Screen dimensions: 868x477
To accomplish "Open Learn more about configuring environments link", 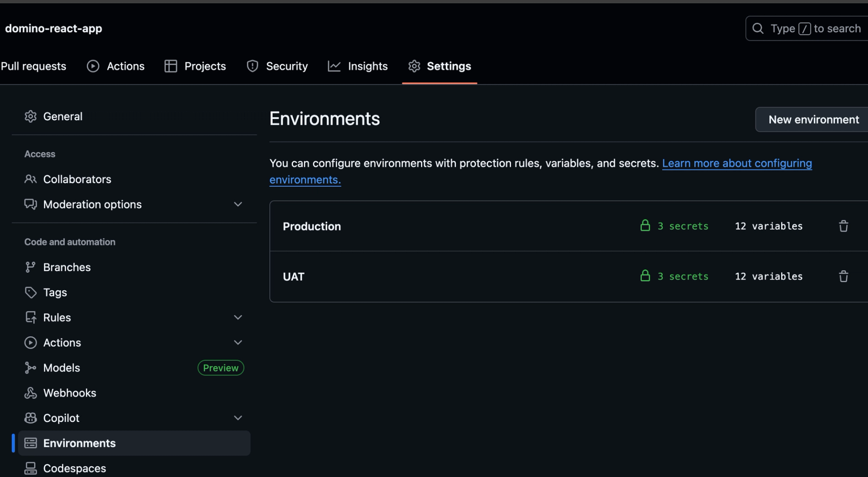I will (737, 163).
